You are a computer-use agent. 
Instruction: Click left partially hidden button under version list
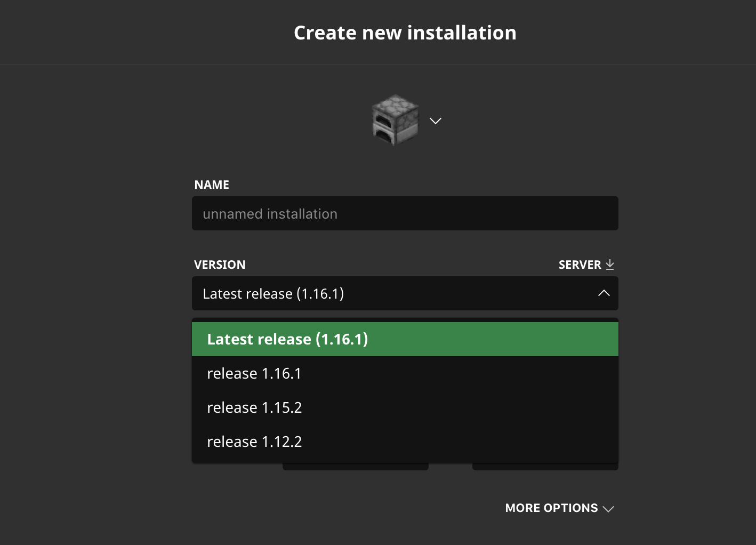(355, 467)
